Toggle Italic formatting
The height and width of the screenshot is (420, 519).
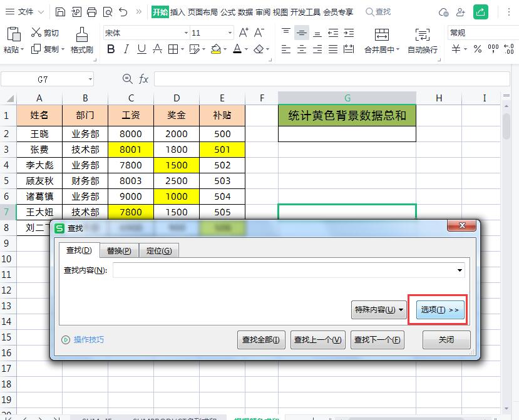(x=126, y=49)
